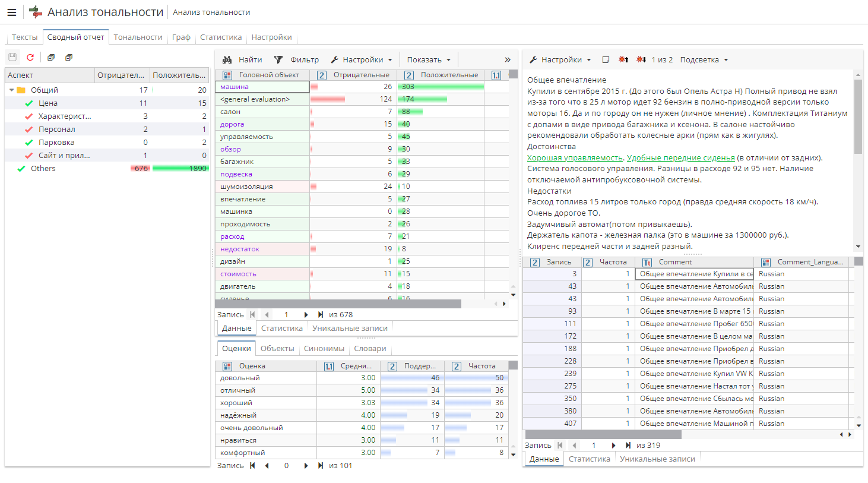Go to next record in comments table
868x483 pixels.
tap(613, 445)
